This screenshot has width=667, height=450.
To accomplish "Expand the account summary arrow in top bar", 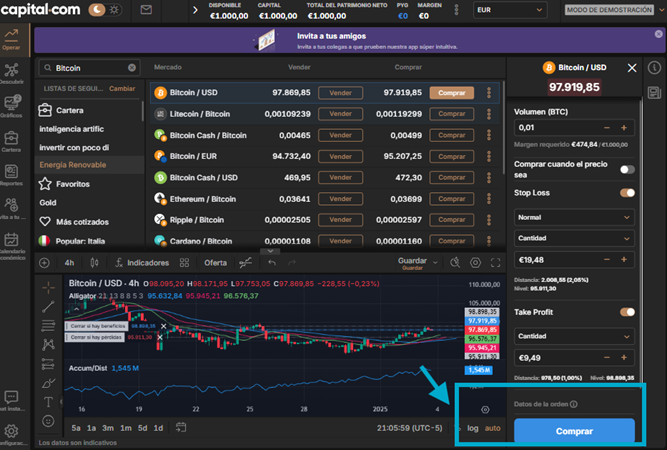I will (195, 10).
